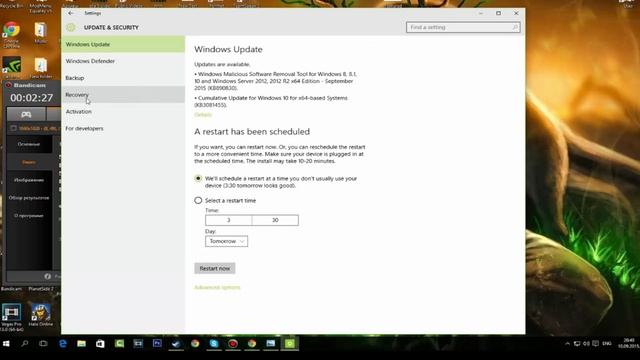Open Bandicam Обзор результатов tab
The height and width of the screenshot is (360, 640).
point(29,198)
